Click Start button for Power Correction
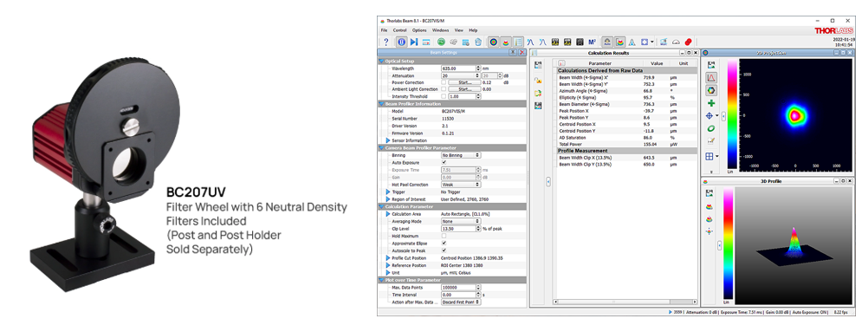Screen dimensions: 868x325 [x=464, y=82]
